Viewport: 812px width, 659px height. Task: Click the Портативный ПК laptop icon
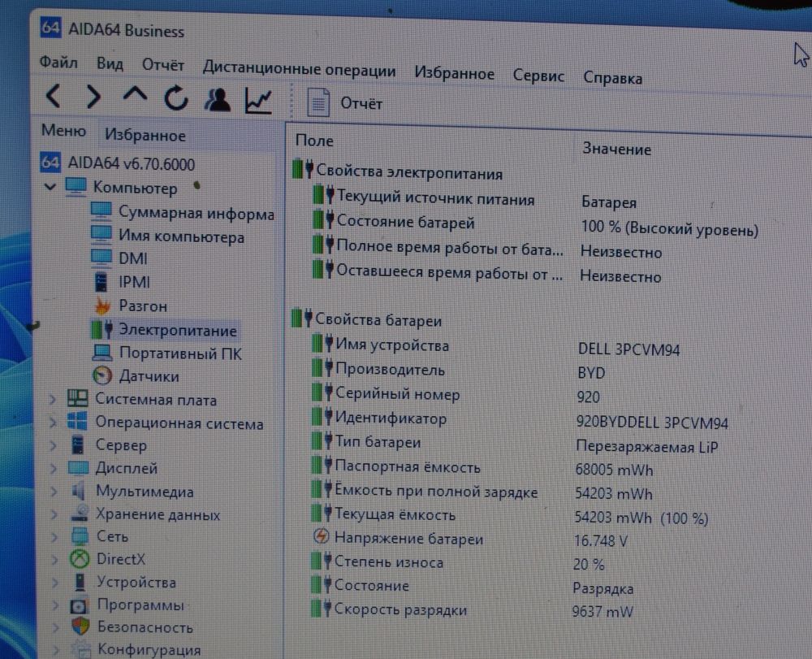click(102, 353)
